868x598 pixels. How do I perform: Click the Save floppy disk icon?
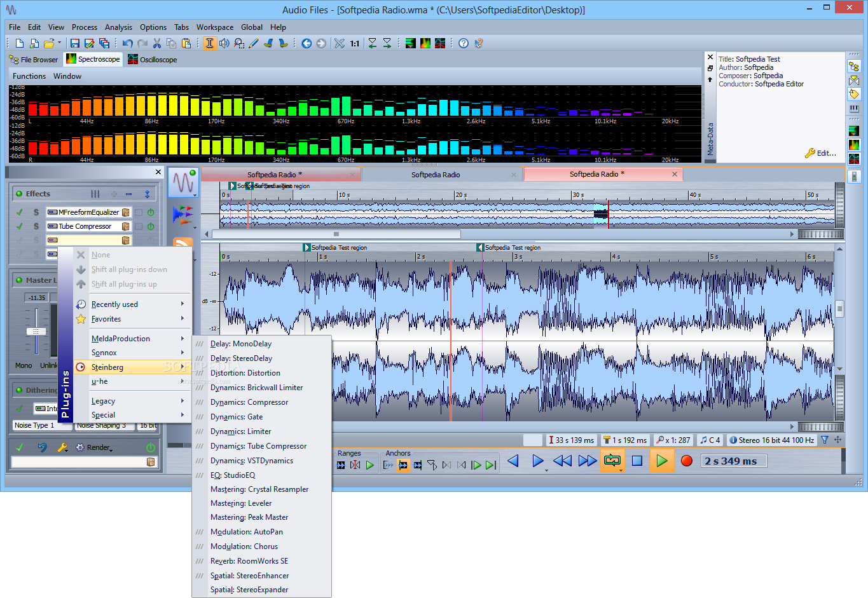pos(75,43)
